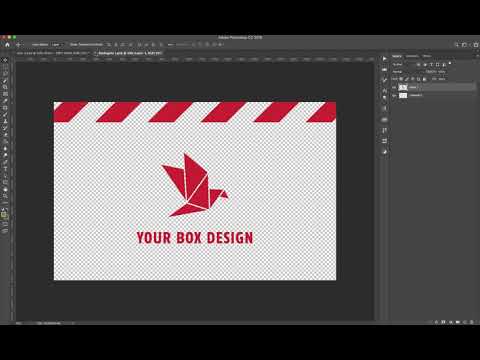Filter layers by type layers icon
Screen dimensions: 480x360
[431, 65]
